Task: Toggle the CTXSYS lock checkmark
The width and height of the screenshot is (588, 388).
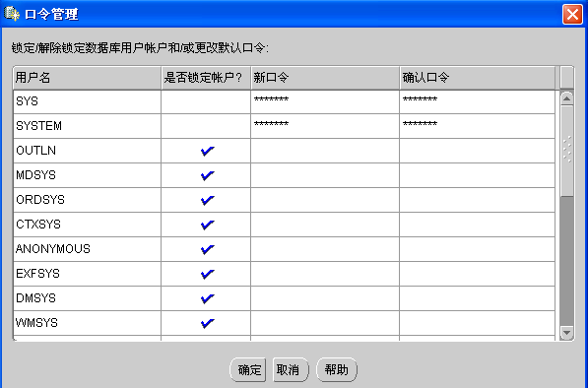Action: (207, 225)
